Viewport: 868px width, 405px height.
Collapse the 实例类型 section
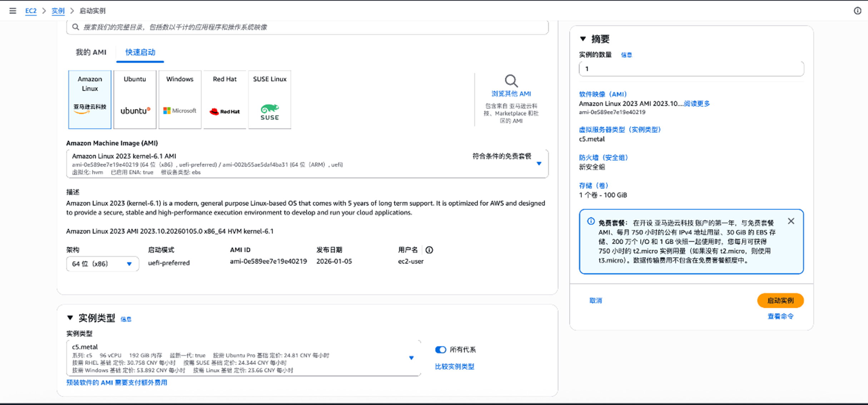point(70,317)
